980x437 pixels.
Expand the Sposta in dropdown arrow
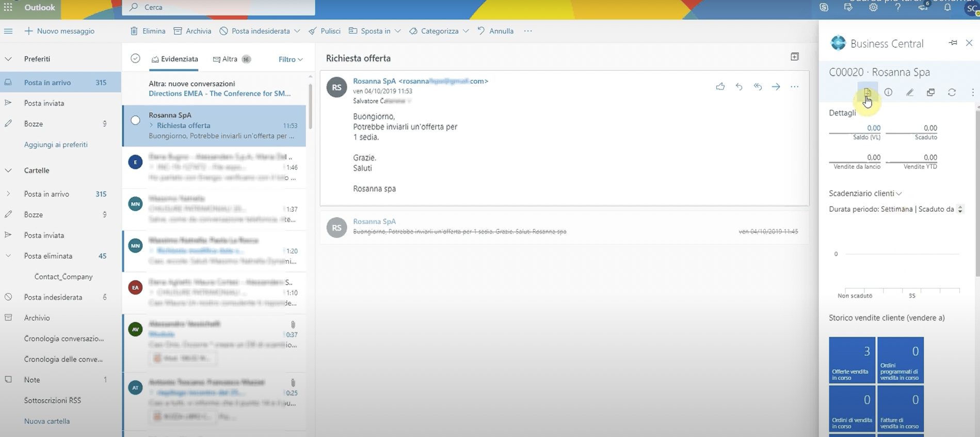pos(397,31)
